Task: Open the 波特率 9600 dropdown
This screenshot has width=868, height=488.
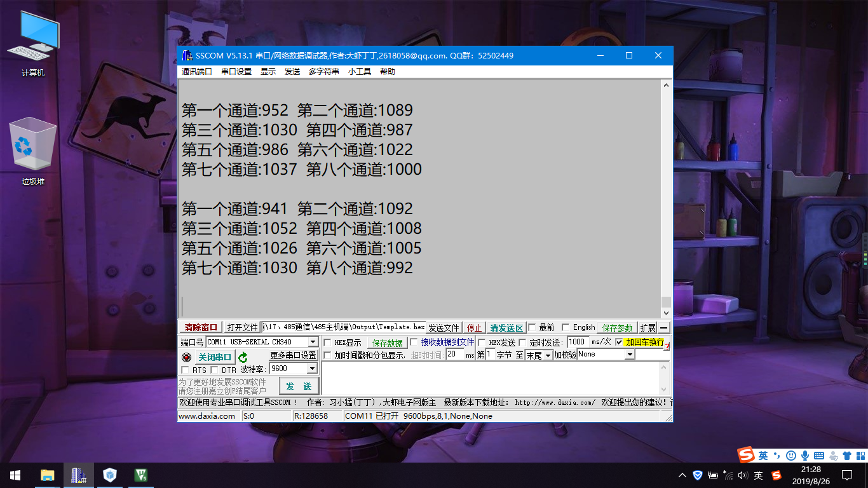Action: (x=313, y=368)
